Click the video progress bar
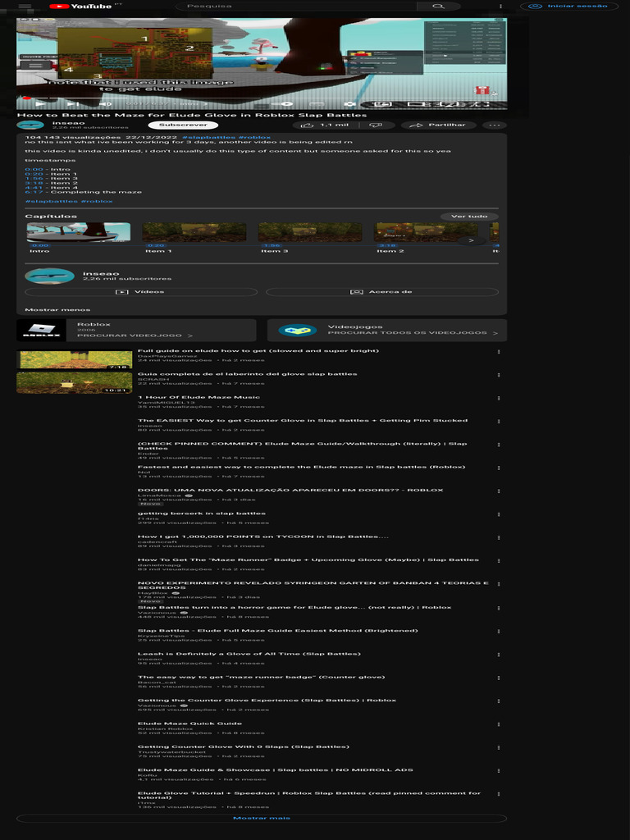Screen dimensions: 630x840 click(x=246, y=97)
